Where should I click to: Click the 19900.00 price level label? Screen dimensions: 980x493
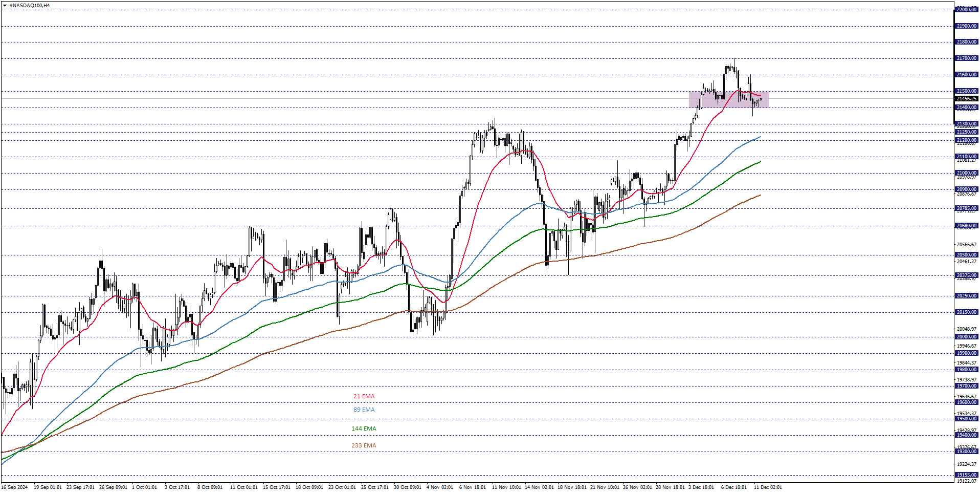click(967, 353)
